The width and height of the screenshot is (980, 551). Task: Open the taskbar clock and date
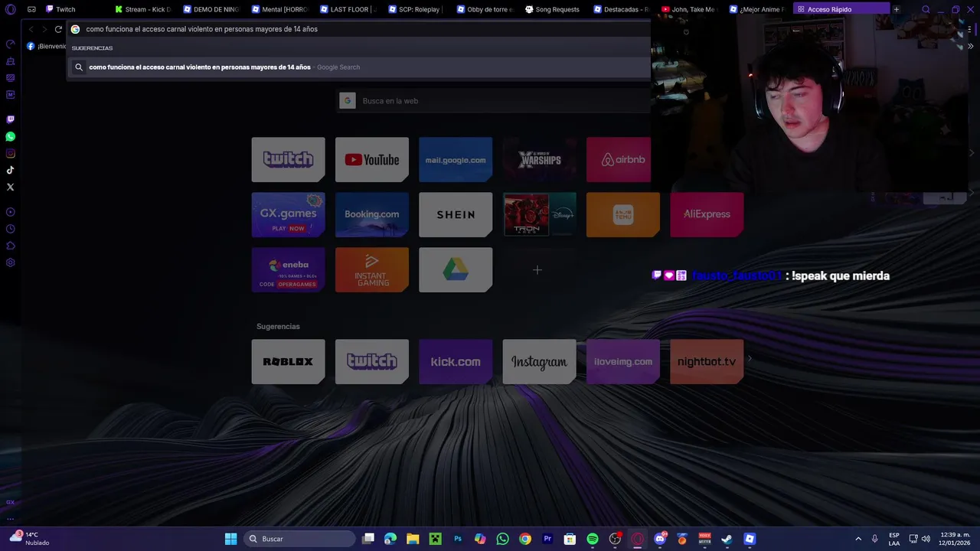tap(955, 539)
